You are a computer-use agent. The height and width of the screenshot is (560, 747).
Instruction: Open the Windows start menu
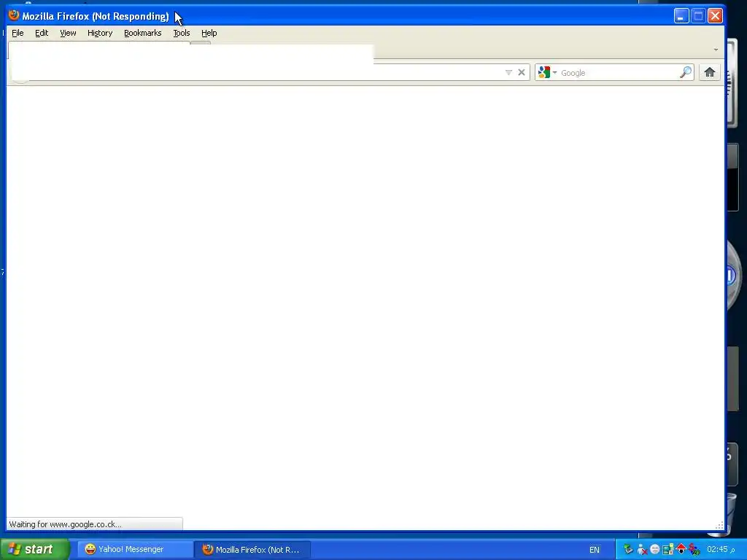(x=34, y=549)
